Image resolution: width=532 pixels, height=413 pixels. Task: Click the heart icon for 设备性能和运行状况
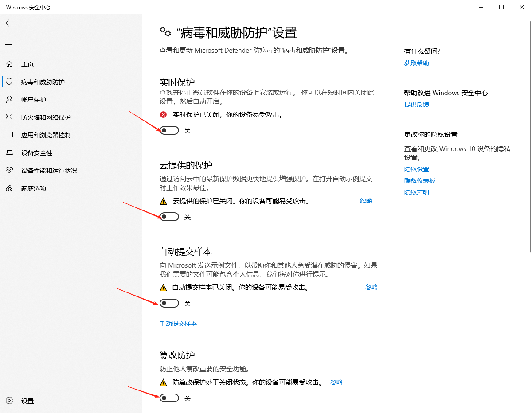[9, 171]
